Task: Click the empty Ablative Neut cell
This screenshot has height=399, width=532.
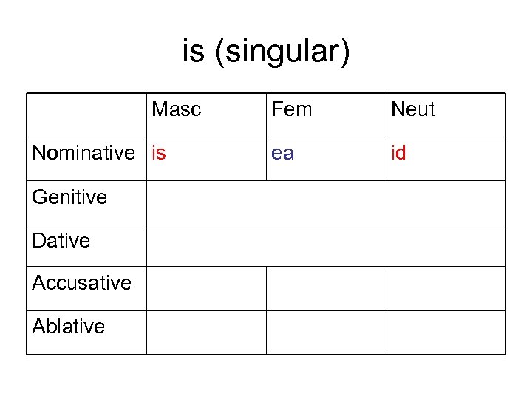Action: pos(446,332)
